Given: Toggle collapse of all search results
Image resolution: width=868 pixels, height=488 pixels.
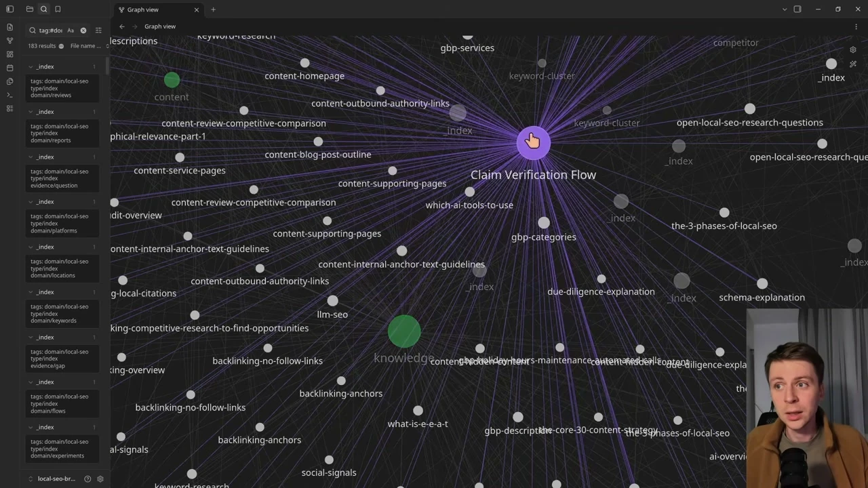Looking at the screenshot, I should point(61,46).
